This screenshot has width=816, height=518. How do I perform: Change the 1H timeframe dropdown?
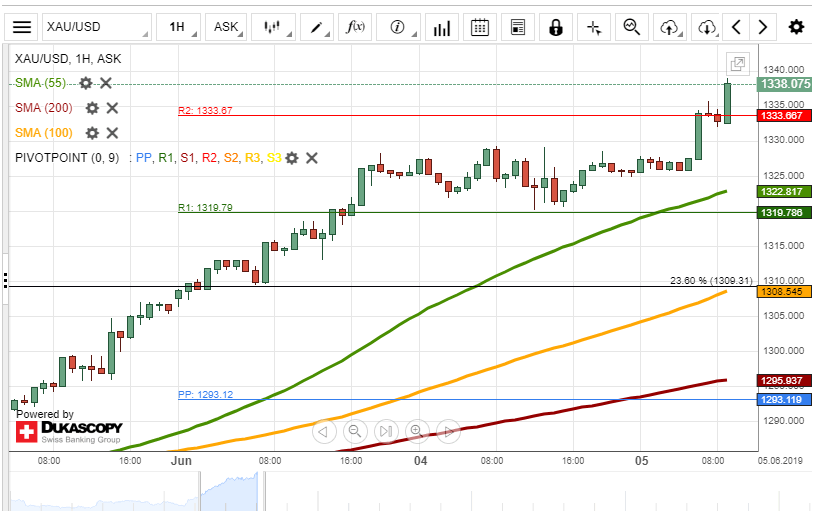pyautogui.click(x=178, y=27)
